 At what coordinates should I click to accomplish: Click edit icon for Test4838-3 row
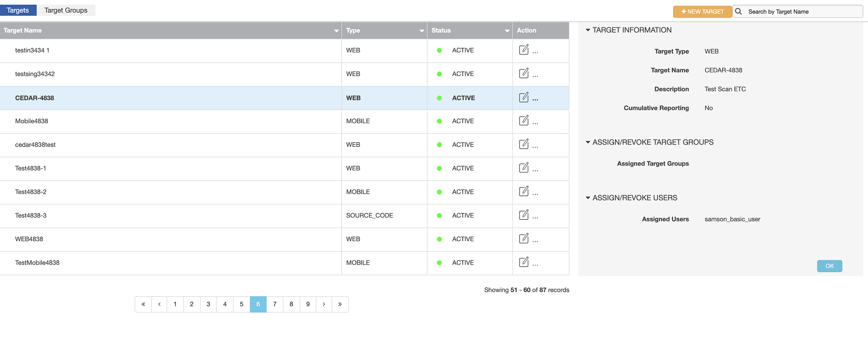pyautogui.click(x=524, y=215)
